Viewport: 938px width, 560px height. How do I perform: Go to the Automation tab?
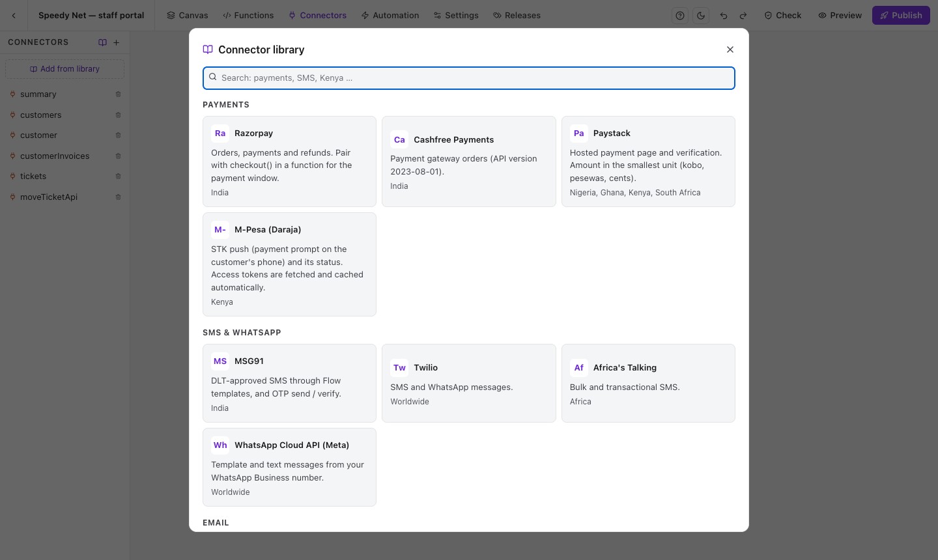coord(390,16)
